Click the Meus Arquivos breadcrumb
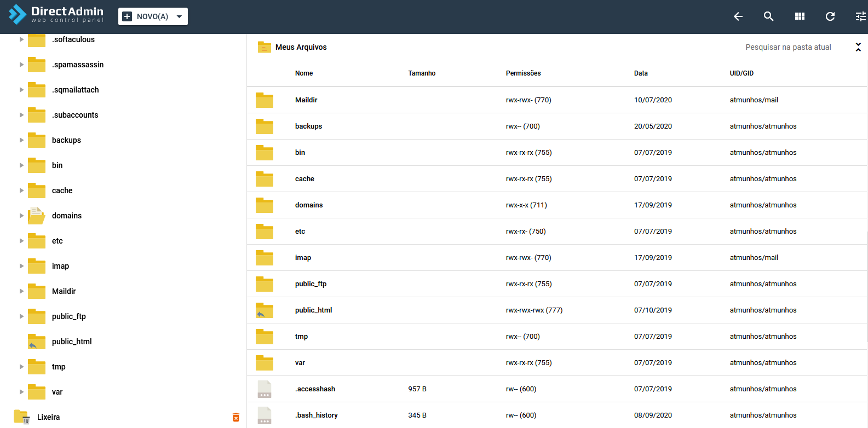868x428 pixels. [301, 47]
